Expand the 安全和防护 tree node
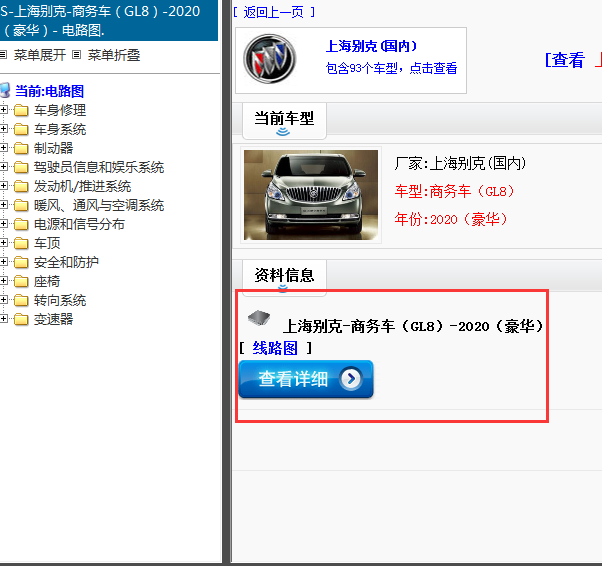602x566 pixels. 3,261
